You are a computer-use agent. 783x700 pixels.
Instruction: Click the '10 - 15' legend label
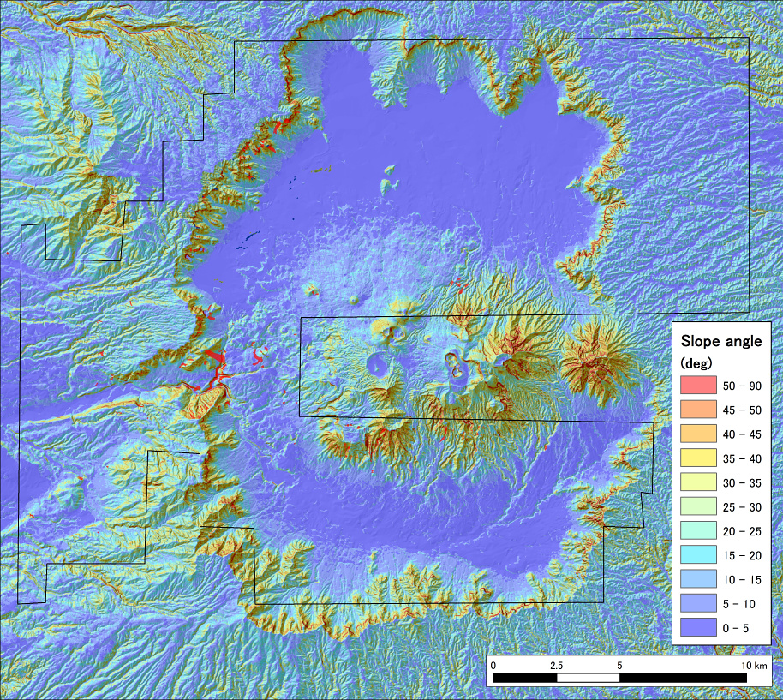coord(742,580)
